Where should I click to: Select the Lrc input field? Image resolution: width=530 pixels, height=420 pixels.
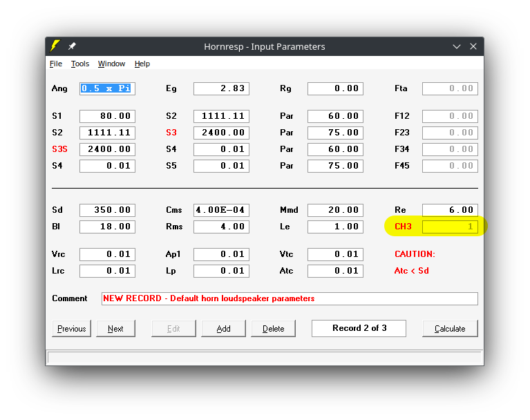pyautogui.click(x=108, y=271)
